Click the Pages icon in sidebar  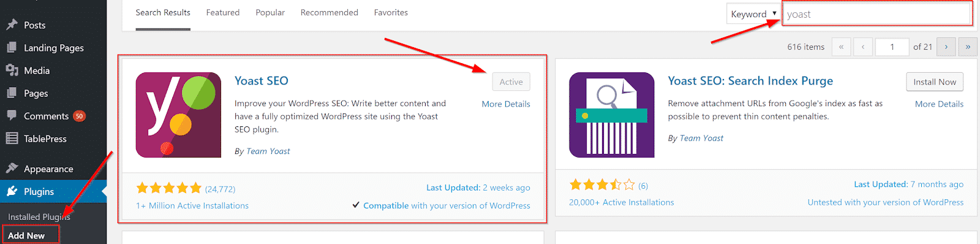tap(12, 93)
